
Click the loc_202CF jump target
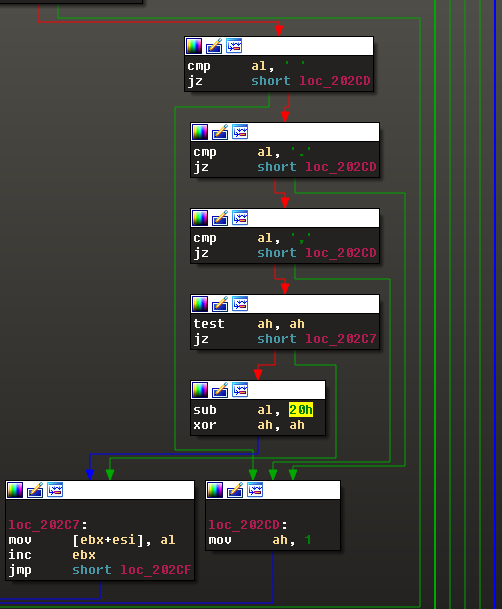[156, 570]
